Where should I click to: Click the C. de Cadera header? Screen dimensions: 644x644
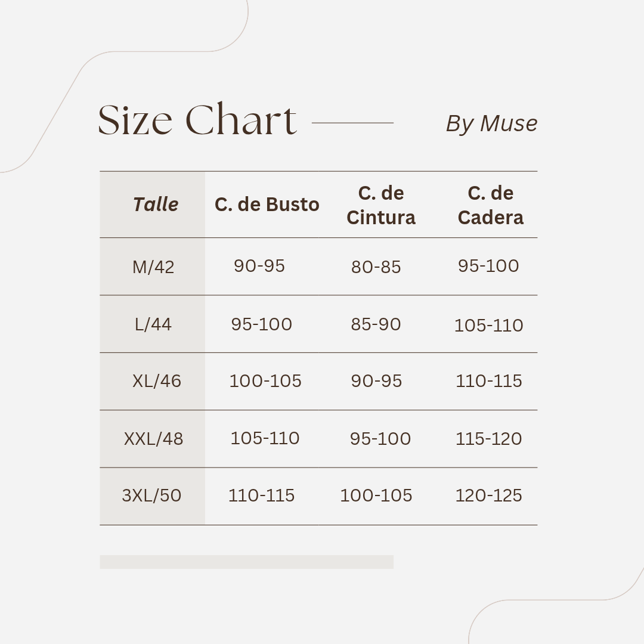(x=490, y=205)
